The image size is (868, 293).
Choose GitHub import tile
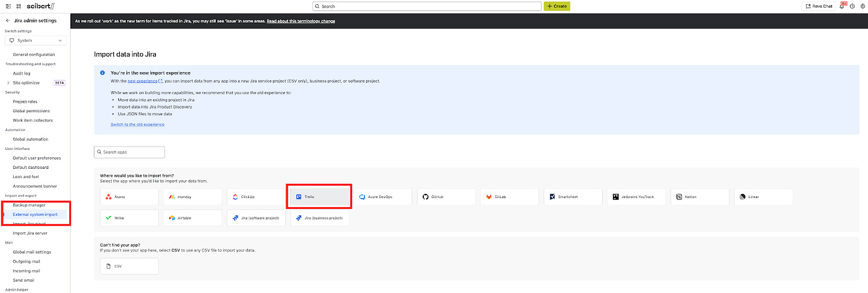447,196
